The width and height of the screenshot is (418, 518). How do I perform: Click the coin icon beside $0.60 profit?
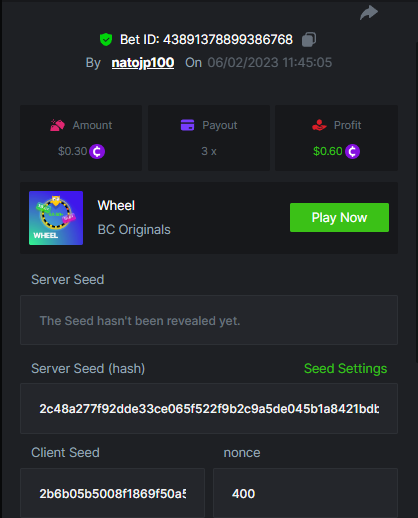click(352, 152)
